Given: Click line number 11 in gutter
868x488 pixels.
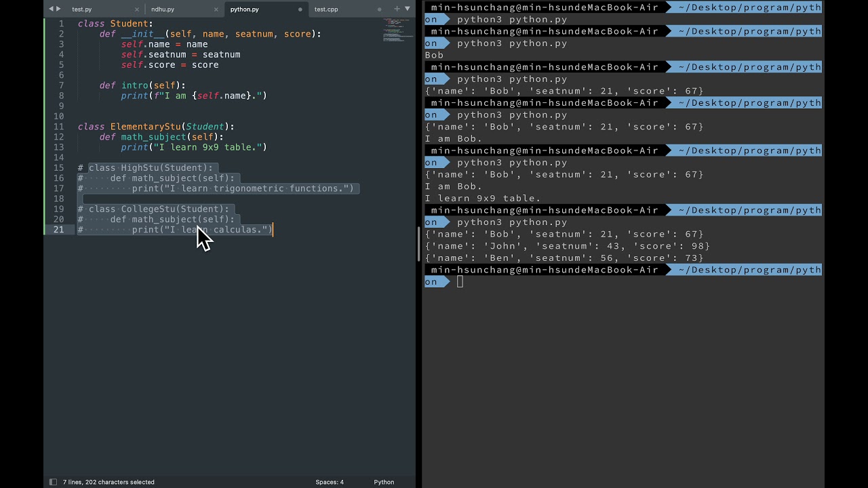Looking at the screenshot, I should (59, 127).
